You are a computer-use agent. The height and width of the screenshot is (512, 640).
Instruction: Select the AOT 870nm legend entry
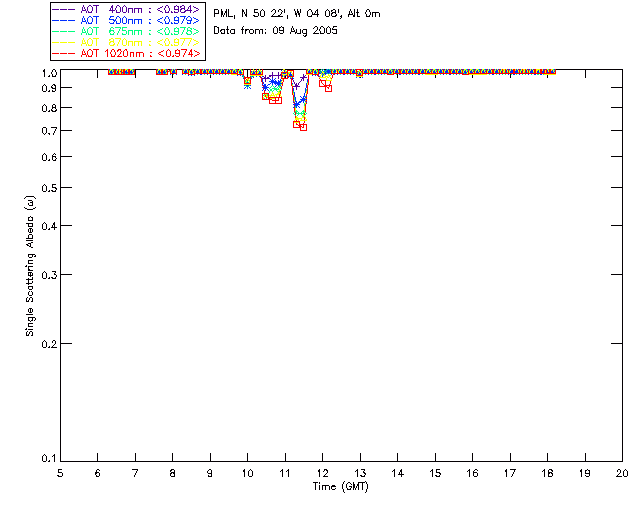126,42
